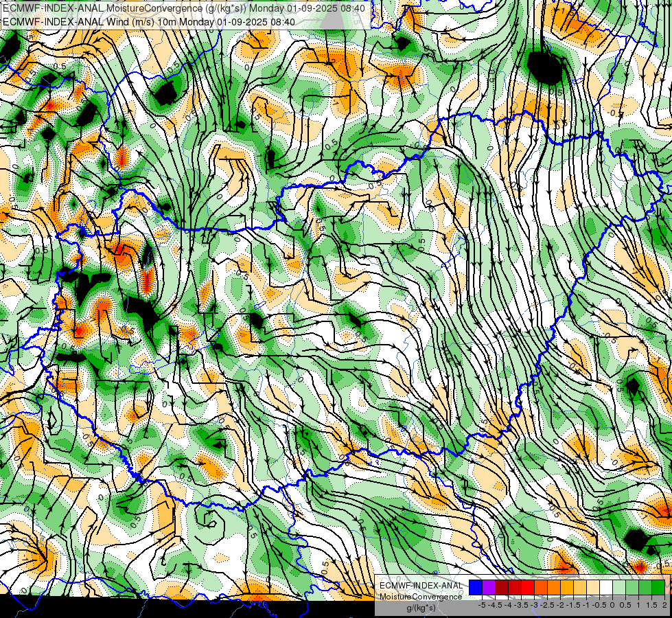This screenshot has height=618, width=672.
Task: Select the palest green swatch between 0 and 0.5
Action: pos(619,587)
